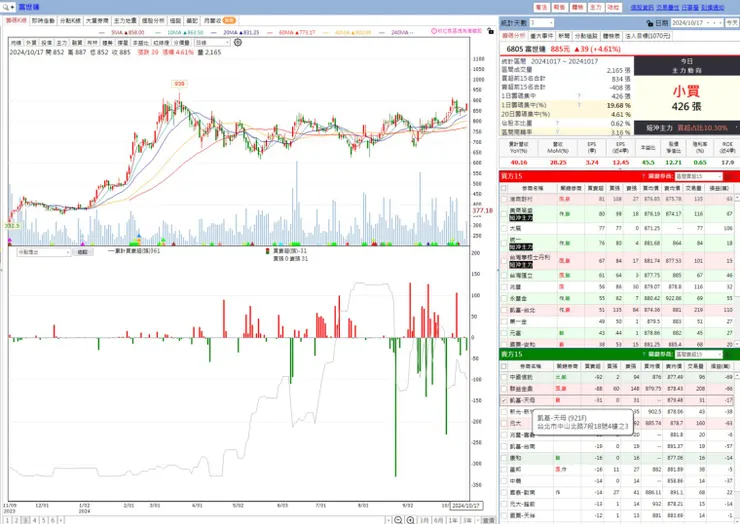Click the 主力 button in top bar
Screen dimensions: 740x524
click(x=596, y=7)
